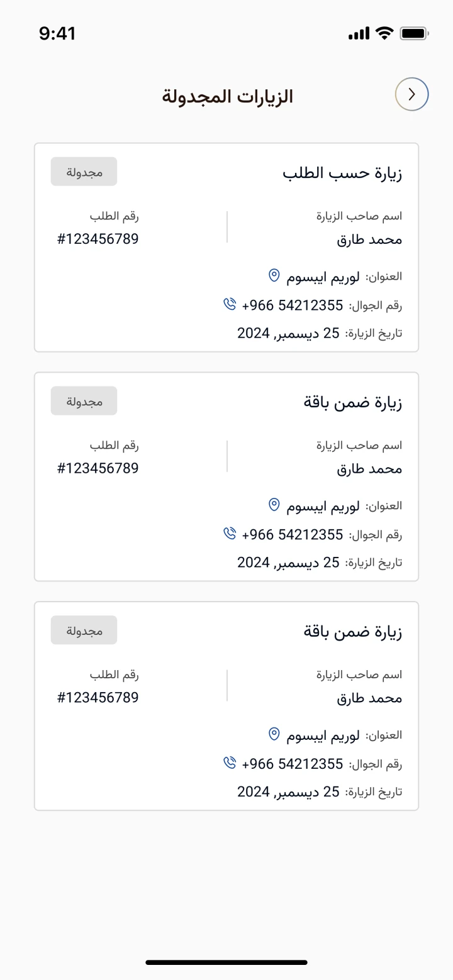Screen dimensions: 453x980
Task: Tap the back chevron button in header
Action: coord(411,95)
